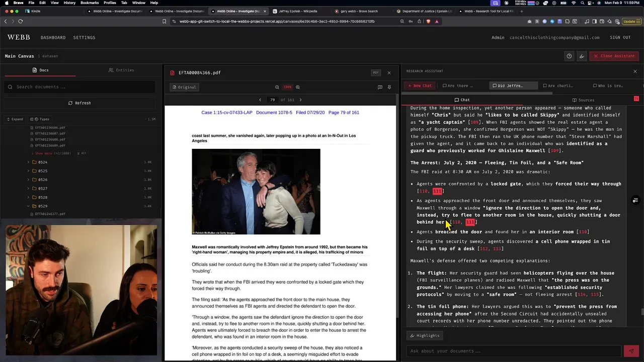Click the highlighter icon beside Close Assistant
The image size is (644, 362).
coord(582,56)
